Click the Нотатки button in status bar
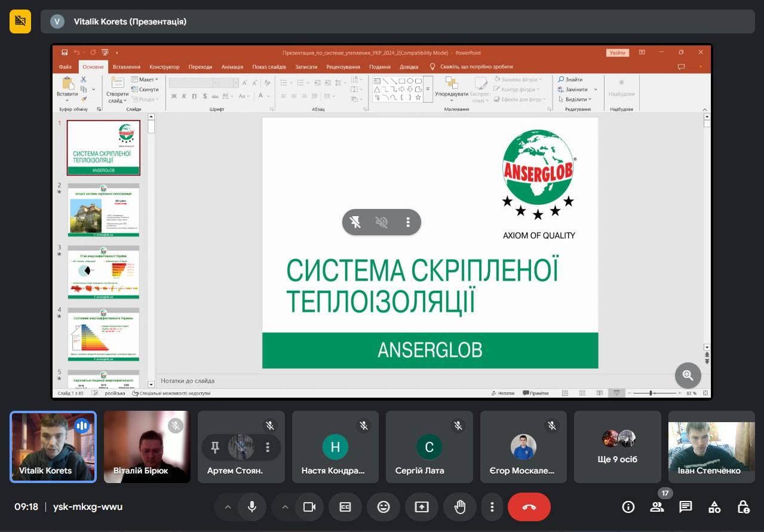The image size is (764, 532). point(502,393)
